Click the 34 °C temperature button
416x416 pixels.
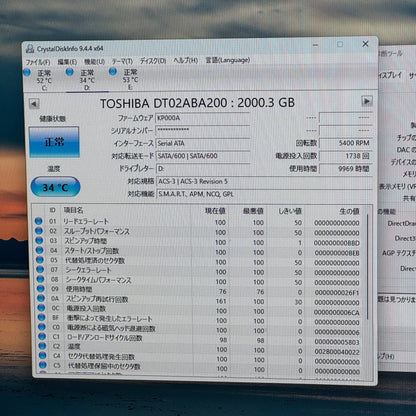(55, 187)
